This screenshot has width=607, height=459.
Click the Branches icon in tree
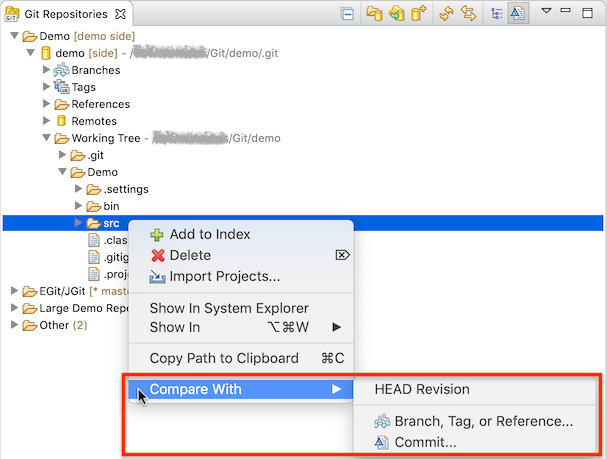pos(61,70)
